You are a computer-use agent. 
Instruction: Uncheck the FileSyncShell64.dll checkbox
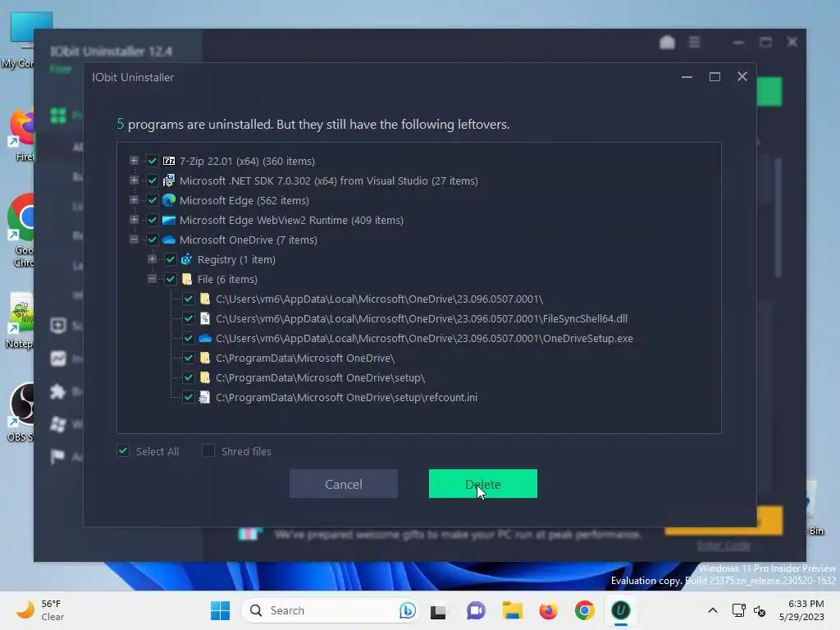189,319
